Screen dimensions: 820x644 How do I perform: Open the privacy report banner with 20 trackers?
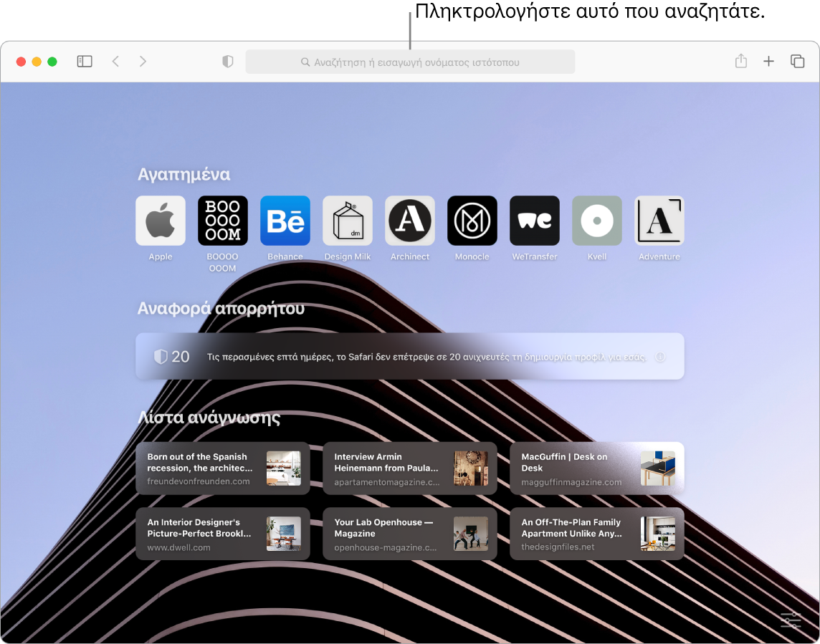click(x=410, y=356)
